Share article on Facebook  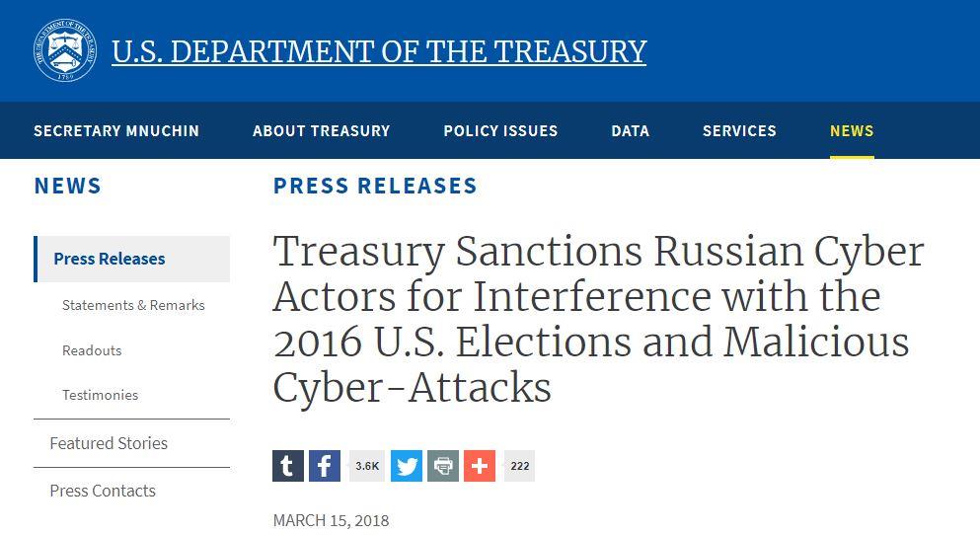tap(325, 466)
